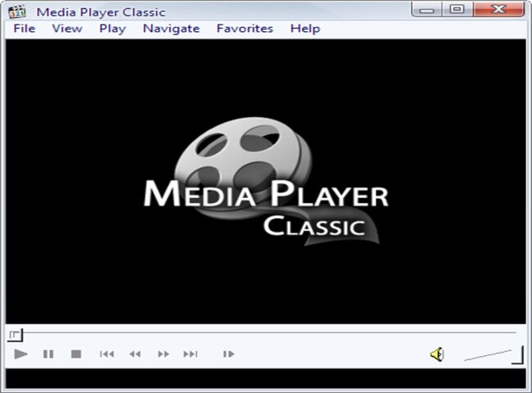Click the video display area logo

click(x=266, y=182)
